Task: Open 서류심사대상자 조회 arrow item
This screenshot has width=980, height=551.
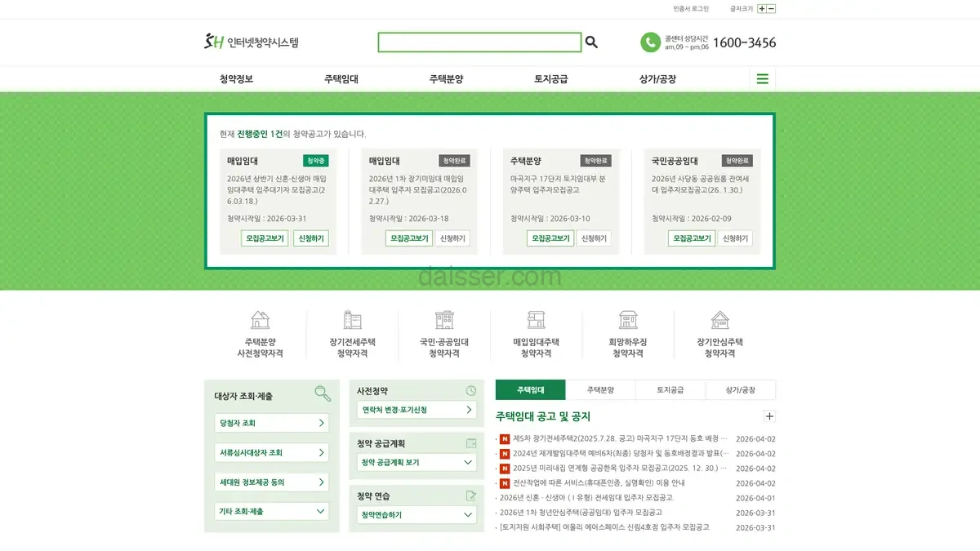Action: click(272, 452)
